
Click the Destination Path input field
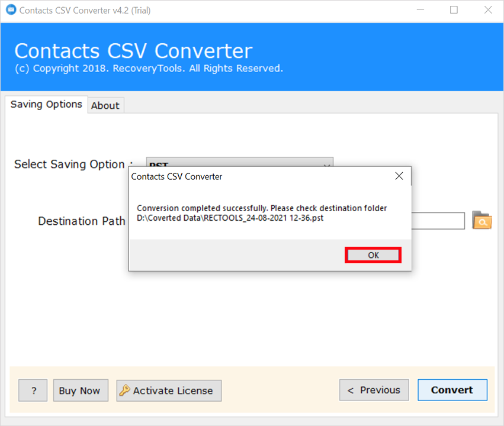click(x=438, y=221)
